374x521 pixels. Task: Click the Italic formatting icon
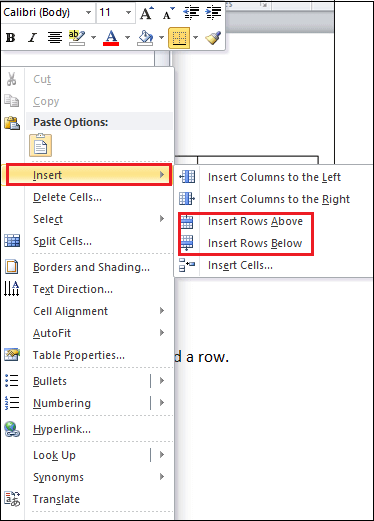pyautogui.click(x=32, y=38)
